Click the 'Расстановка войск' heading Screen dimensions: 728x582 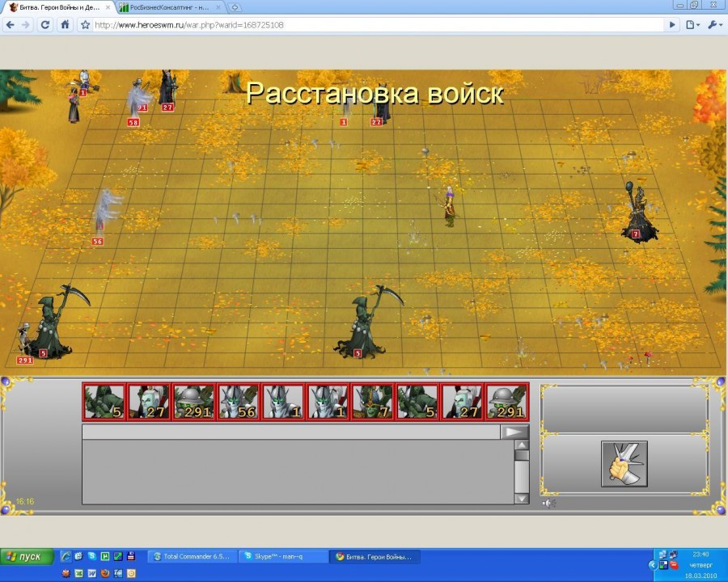[375, 93]
